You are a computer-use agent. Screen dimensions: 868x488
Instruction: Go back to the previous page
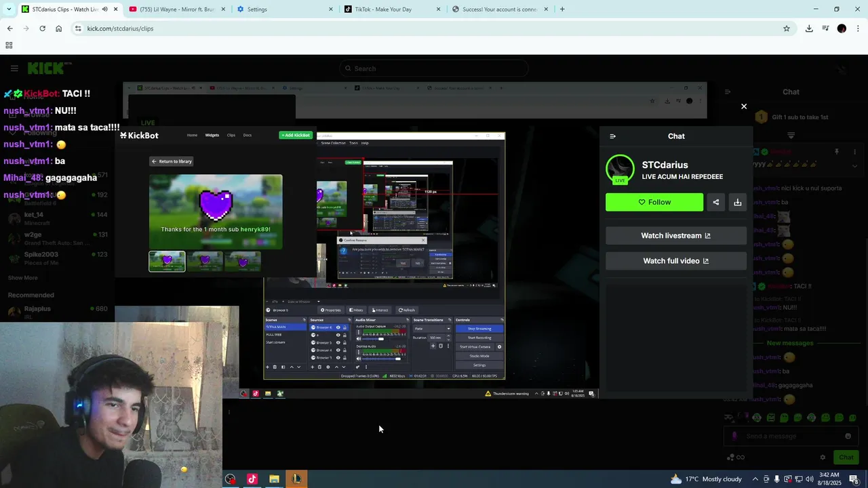coord(9,28)
